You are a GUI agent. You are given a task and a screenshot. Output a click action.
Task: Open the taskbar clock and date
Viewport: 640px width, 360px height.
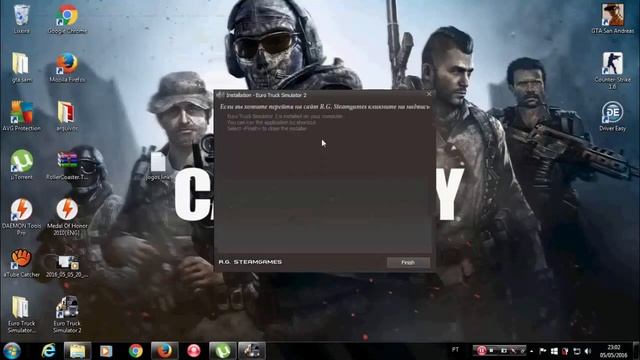[614, 351]
